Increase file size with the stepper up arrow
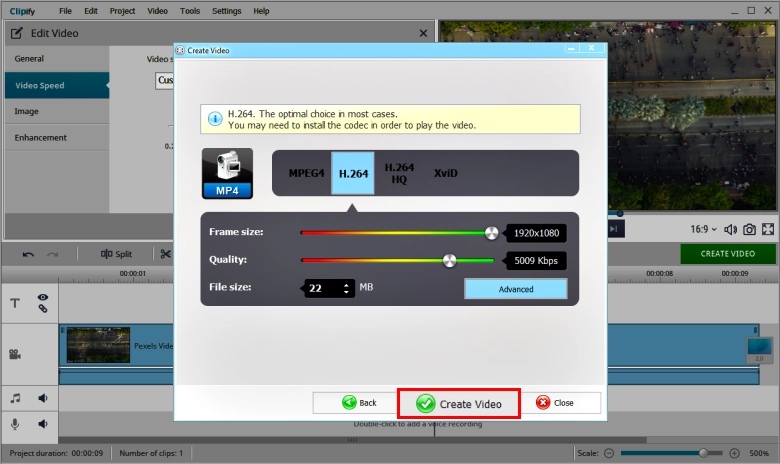Screen dimensions: 780x464 pos(346,284)
